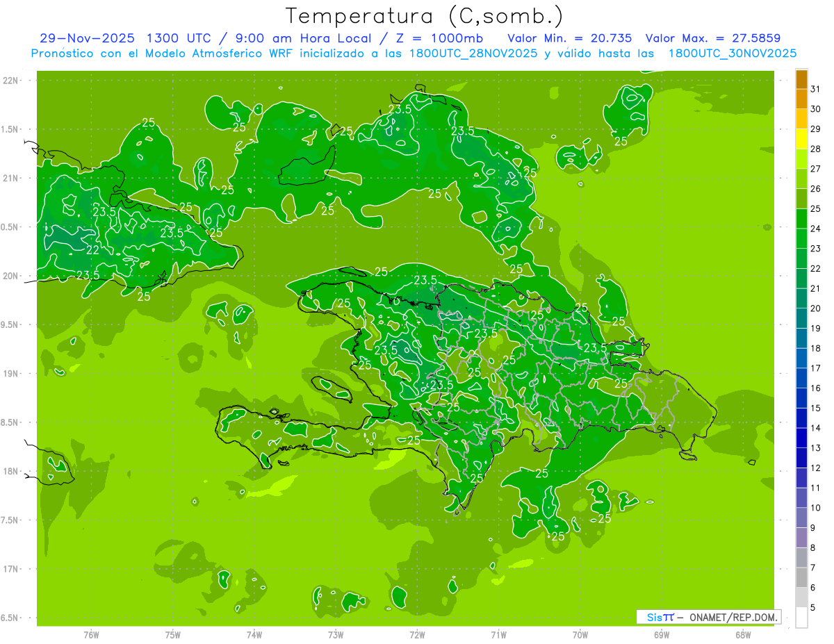Click the '12' label on color scale
Viewport: 834px width, 644px height.
pyautogui.click(x=815, y=468)
